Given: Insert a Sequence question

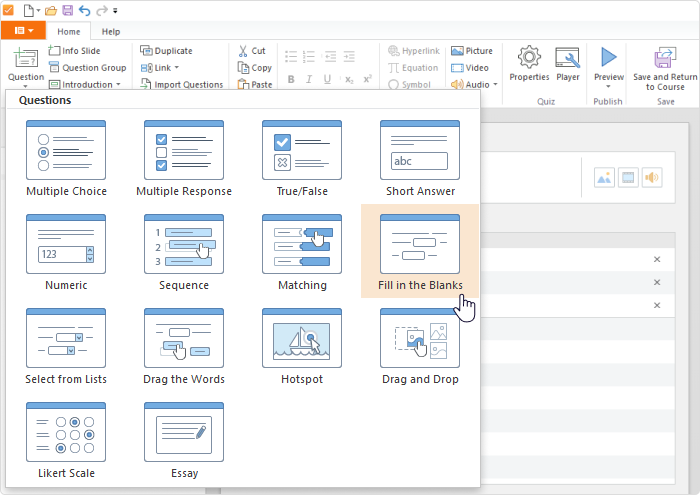Looking at the screenshot, I should point(184,252).
